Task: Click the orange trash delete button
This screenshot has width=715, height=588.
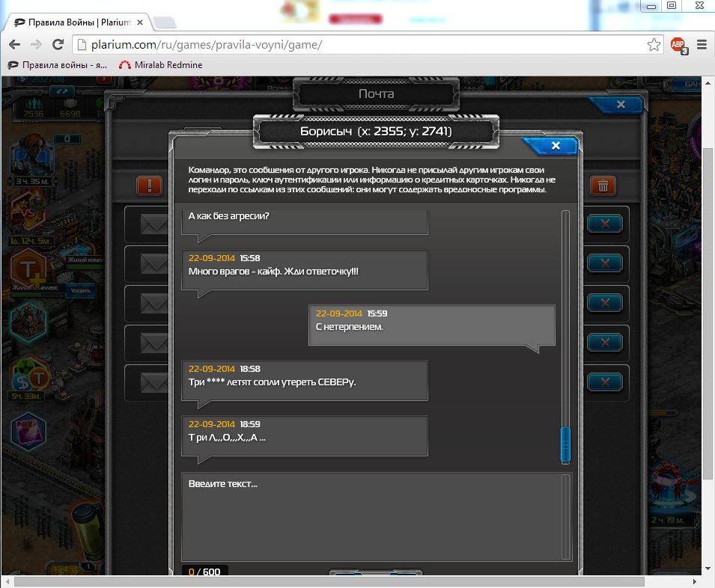Action: coord(603,186)
